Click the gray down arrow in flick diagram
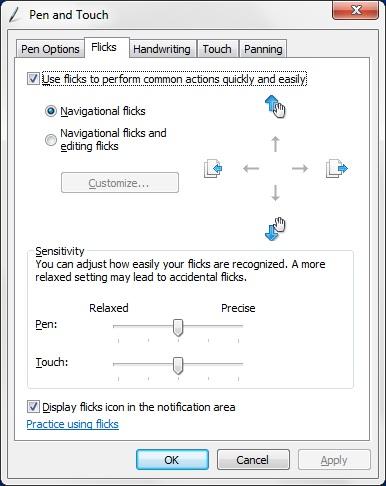 275,193
